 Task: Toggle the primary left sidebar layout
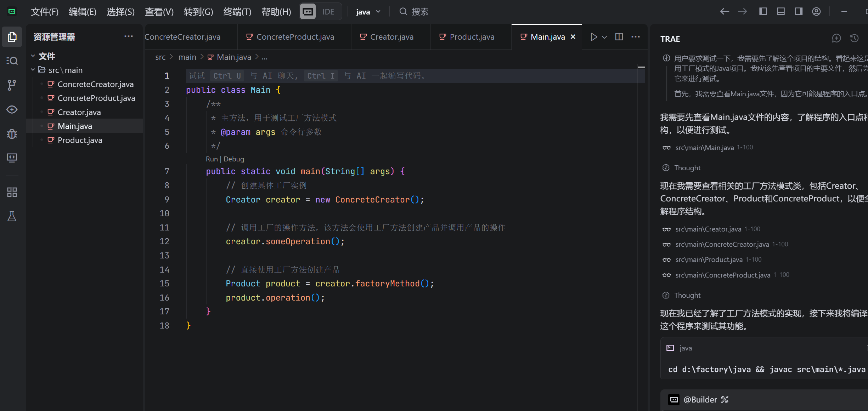point(763,12)
